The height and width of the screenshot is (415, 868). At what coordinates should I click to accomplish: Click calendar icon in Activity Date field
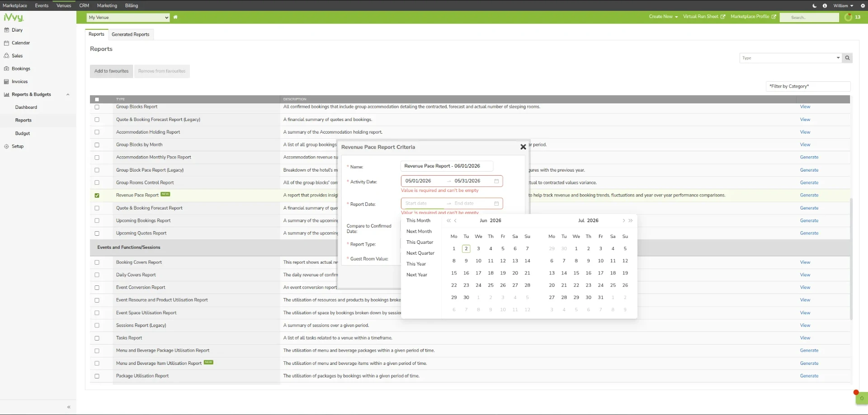pyautogui.click(x=496, y=181)
